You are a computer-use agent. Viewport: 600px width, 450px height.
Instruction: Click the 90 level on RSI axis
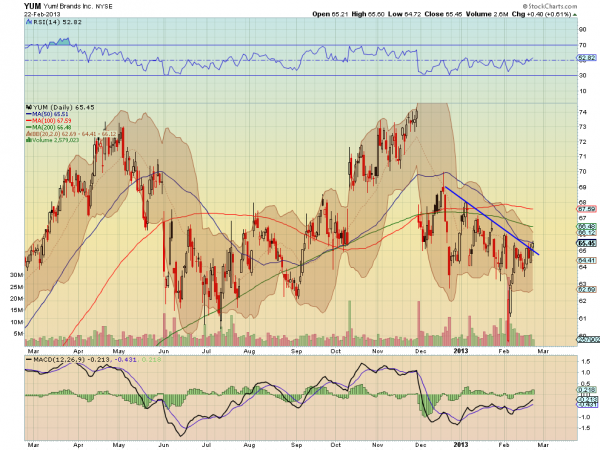[x=582, y=29]
